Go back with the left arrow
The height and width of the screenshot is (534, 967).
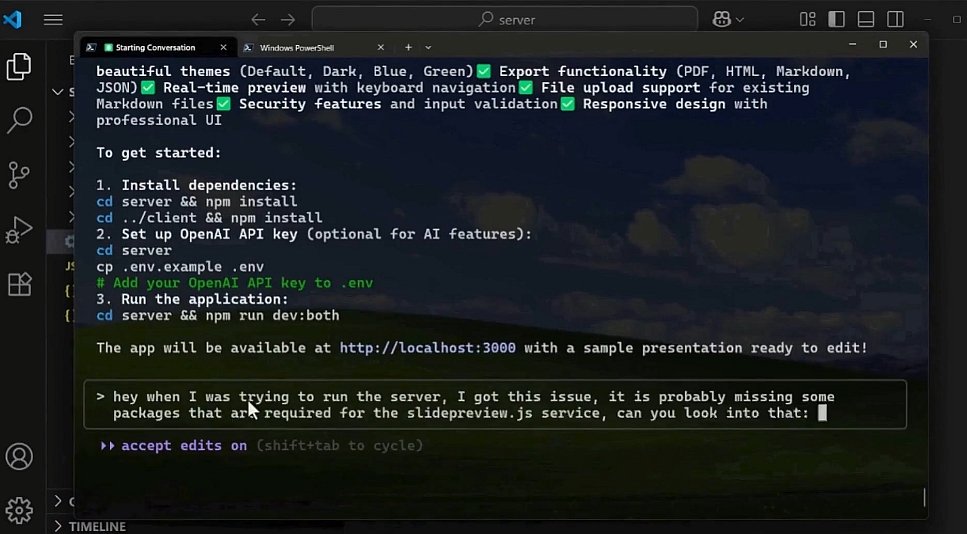tap(258, 20)
